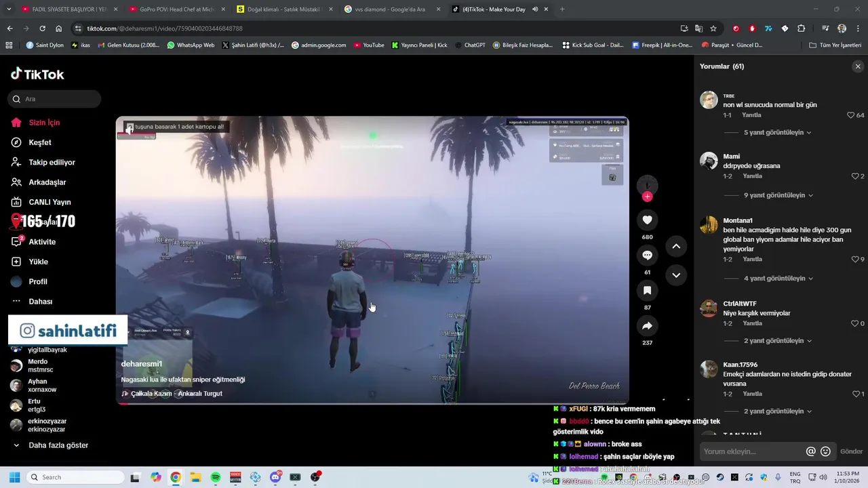Viewport: 868px width, 488px height.
Task: Open the YouTube bookmark
Action: click(x=369, y=45)
